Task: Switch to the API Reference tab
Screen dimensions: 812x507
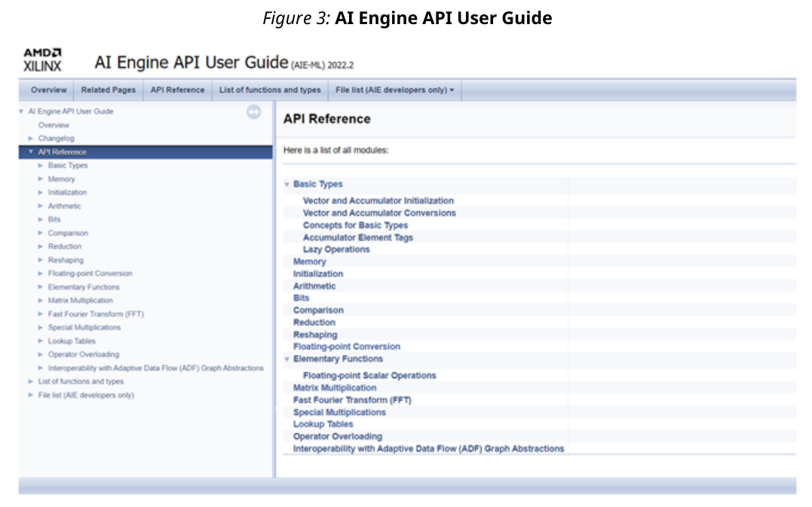Action: point(177,90)
